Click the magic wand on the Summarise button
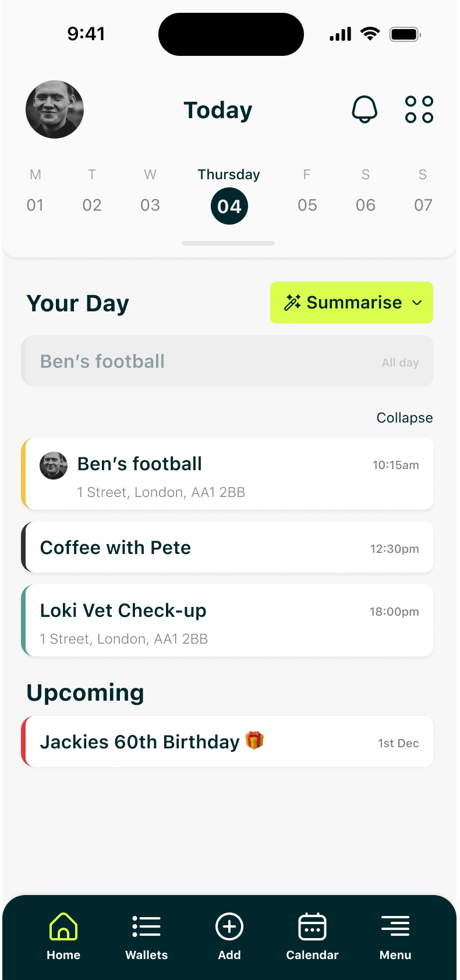 [x=292, y=302]
